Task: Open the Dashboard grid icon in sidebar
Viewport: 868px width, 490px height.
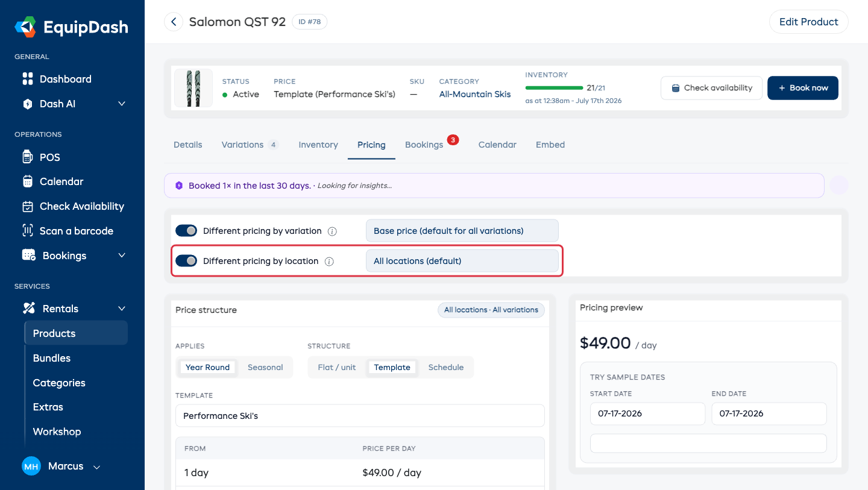Action: (x=28, y=79)
